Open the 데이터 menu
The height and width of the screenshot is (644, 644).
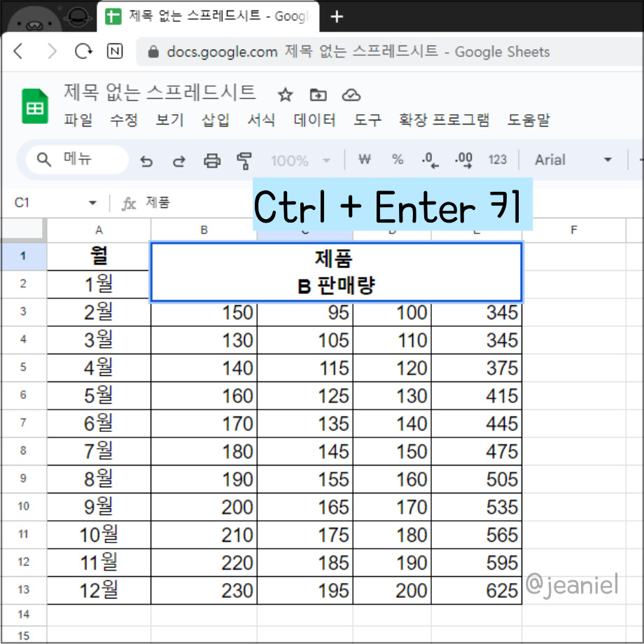tap(314, 120)
